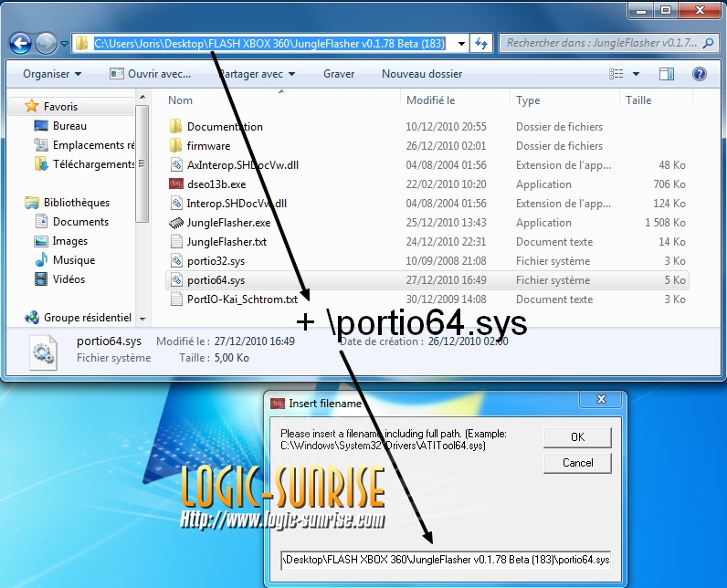Click the portio32.sys file icon

pos(176,260)
